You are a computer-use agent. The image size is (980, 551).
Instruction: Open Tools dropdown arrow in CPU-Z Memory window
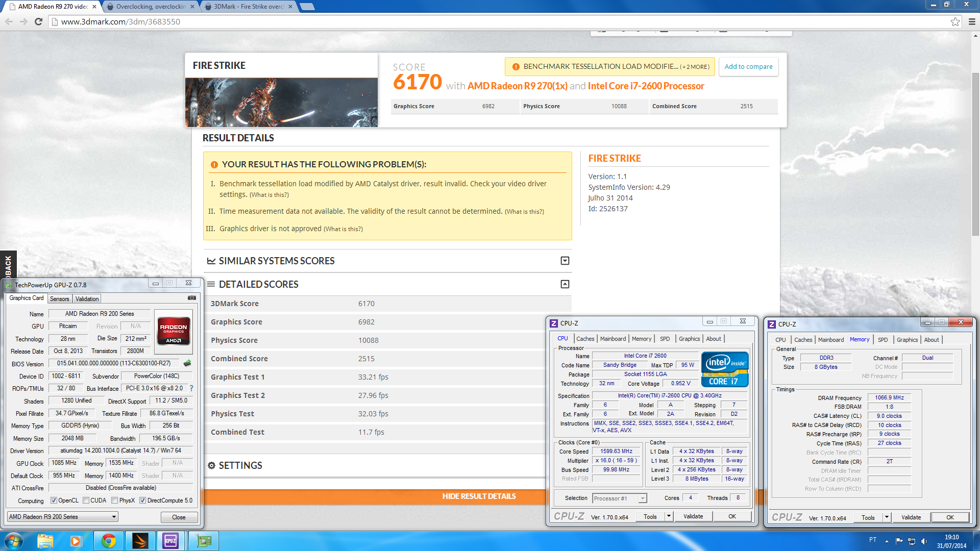887,517
